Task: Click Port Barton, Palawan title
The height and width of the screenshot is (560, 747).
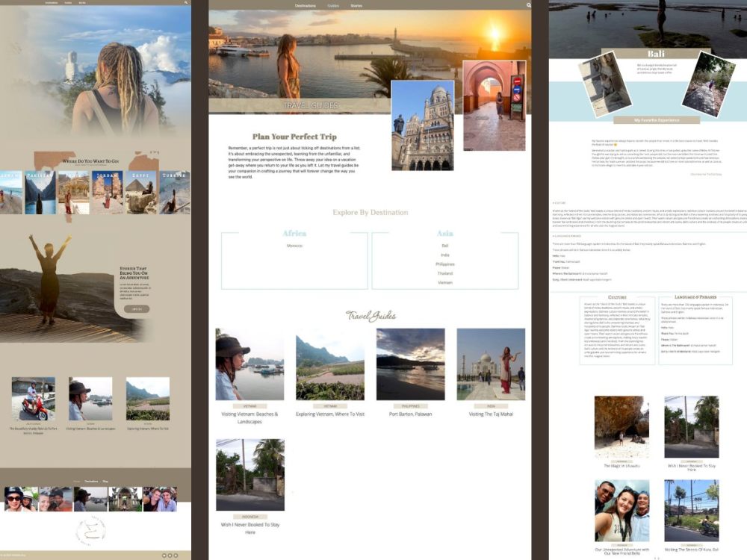Action: pos(410,414)
